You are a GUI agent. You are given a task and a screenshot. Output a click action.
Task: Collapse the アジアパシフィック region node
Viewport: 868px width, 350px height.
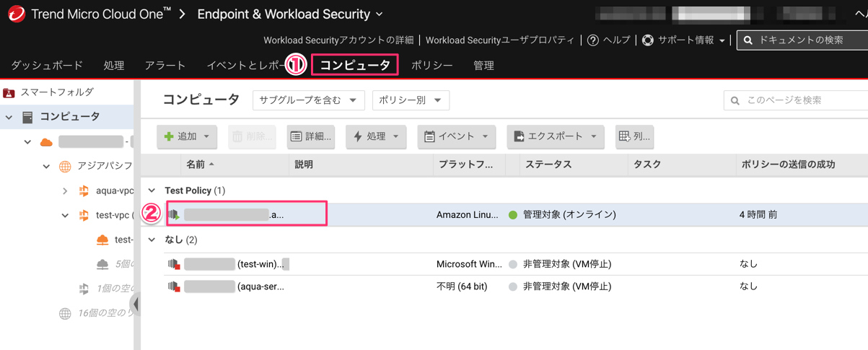coord(46,167)
